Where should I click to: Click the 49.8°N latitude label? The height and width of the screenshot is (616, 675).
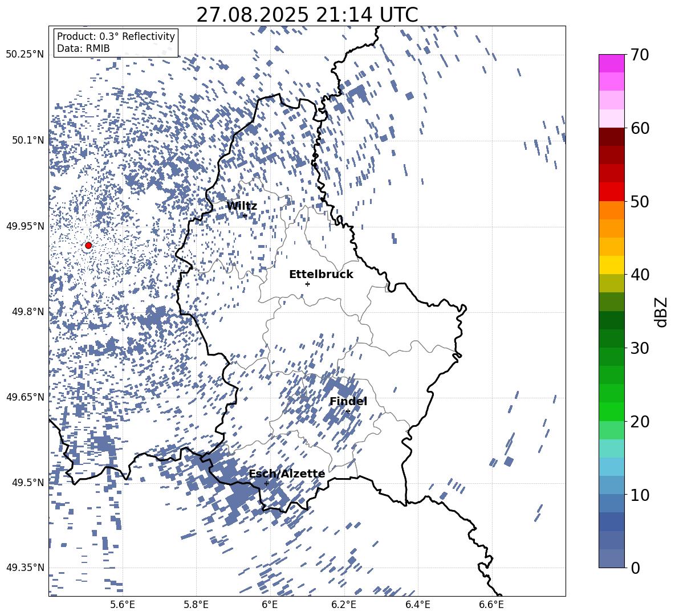coord(28,312)
